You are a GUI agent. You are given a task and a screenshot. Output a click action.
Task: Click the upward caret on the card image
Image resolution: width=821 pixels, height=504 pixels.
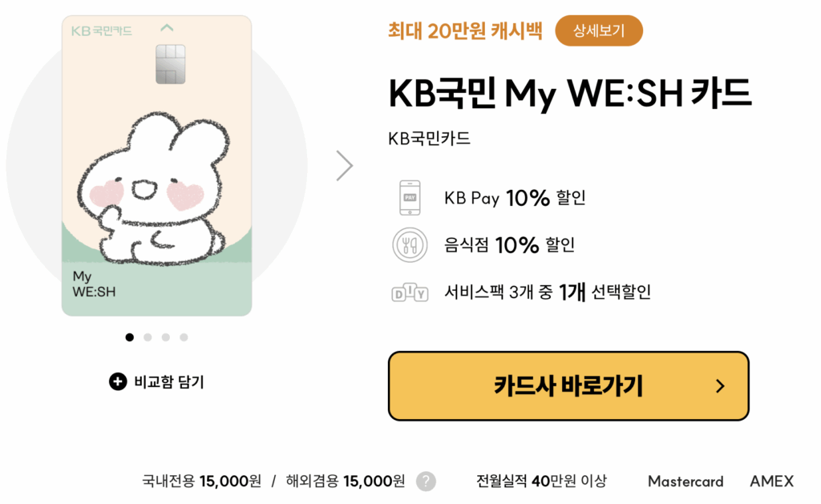click(167, 28)
